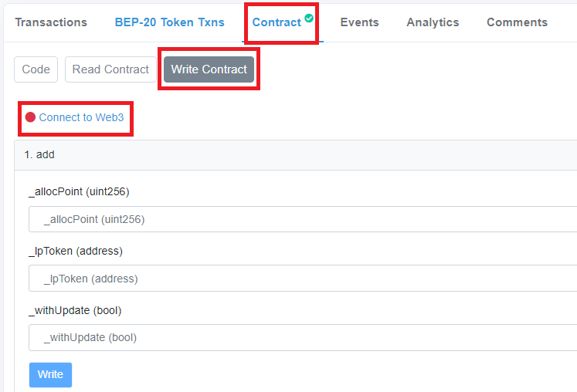Click the _allocPoint (uint256) field label
This screenshot has height=392, width=577.
(x=73, y=191)
